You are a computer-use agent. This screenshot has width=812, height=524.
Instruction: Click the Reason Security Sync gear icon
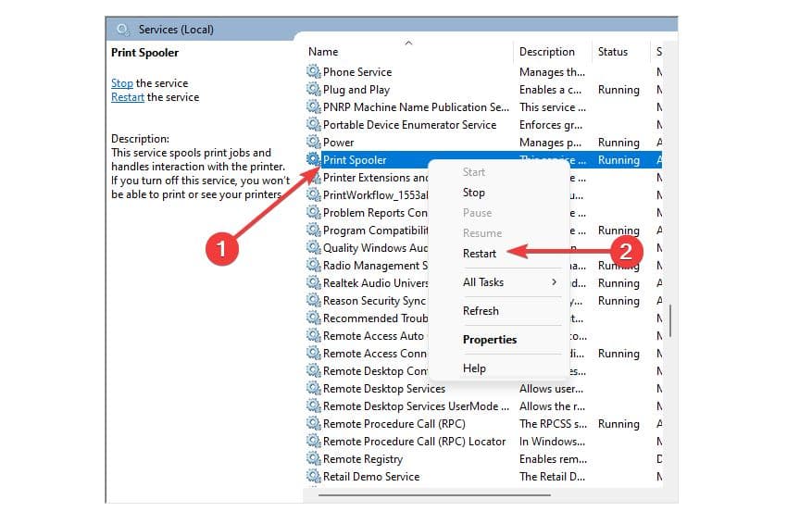tap(313, 300)
